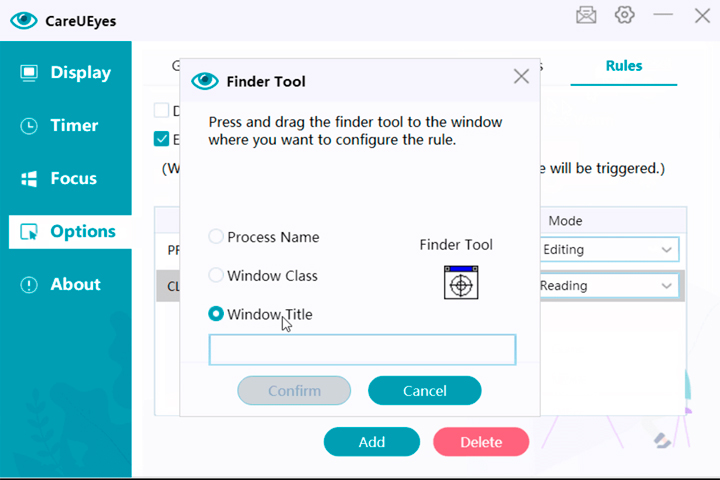Open the mail feedback icon
Viewport: 720px width, 480px height.
pos(586,16)
